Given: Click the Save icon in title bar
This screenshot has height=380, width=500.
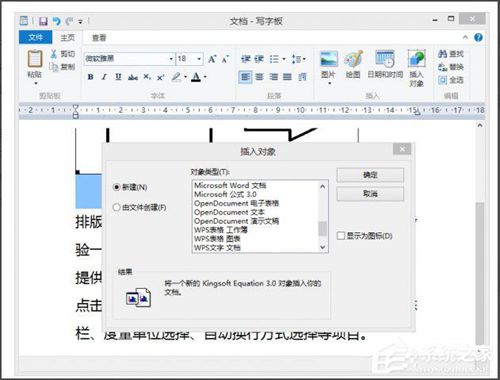Looking at the screenshot, I should (x=43, y=22).
